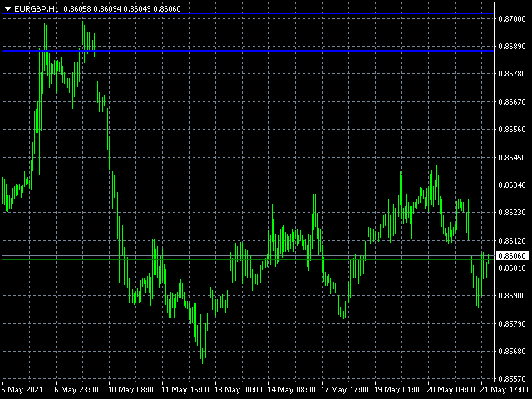
Task: Click the 6 May 23:00 time label
Action: click(76, 390)
